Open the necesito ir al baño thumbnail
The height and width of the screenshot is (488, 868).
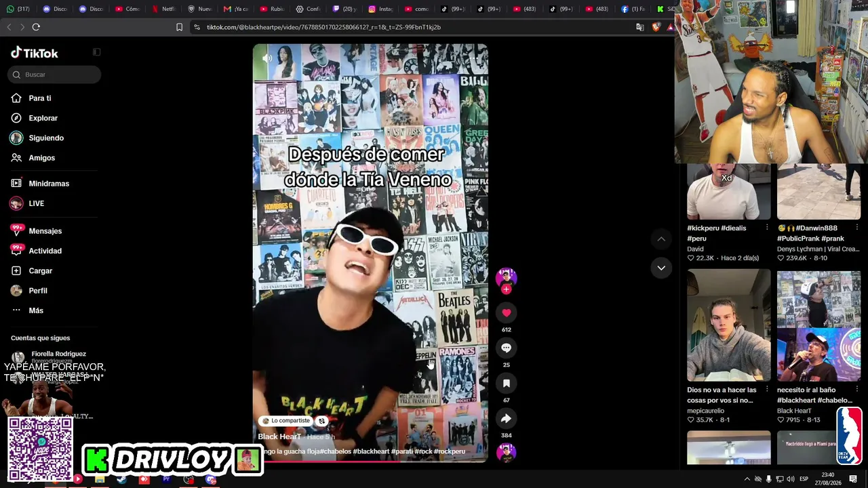coord(818,325)
